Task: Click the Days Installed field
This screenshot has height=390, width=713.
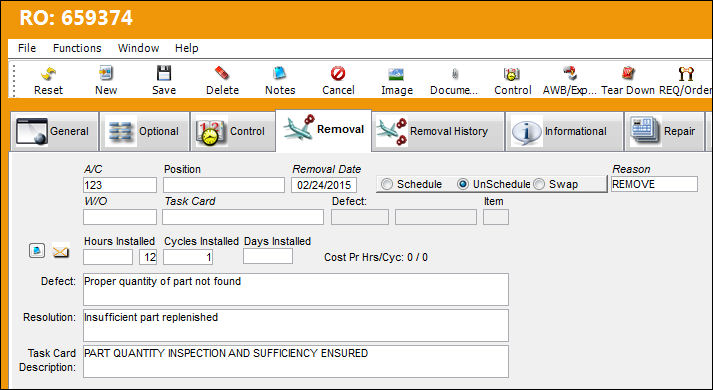Action: [268, 256]
